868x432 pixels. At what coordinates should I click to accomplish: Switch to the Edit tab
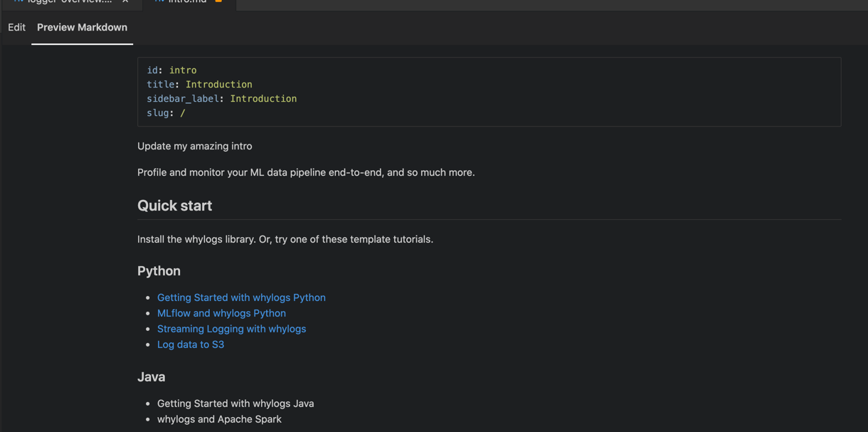pos(16,27)
